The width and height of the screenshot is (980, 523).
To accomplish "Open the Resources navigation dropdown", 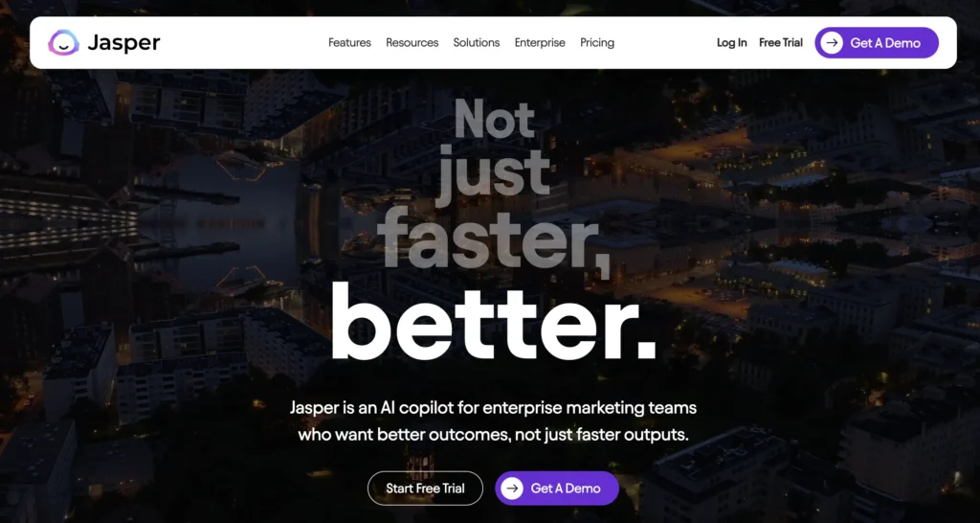I will click(412, 42).
